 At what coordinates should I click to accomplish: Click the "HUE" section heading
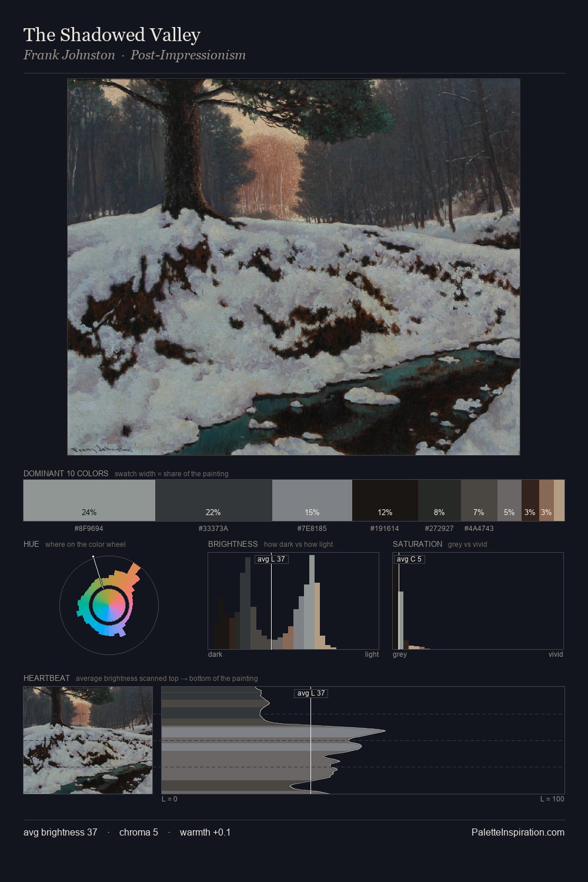(31, 544)
